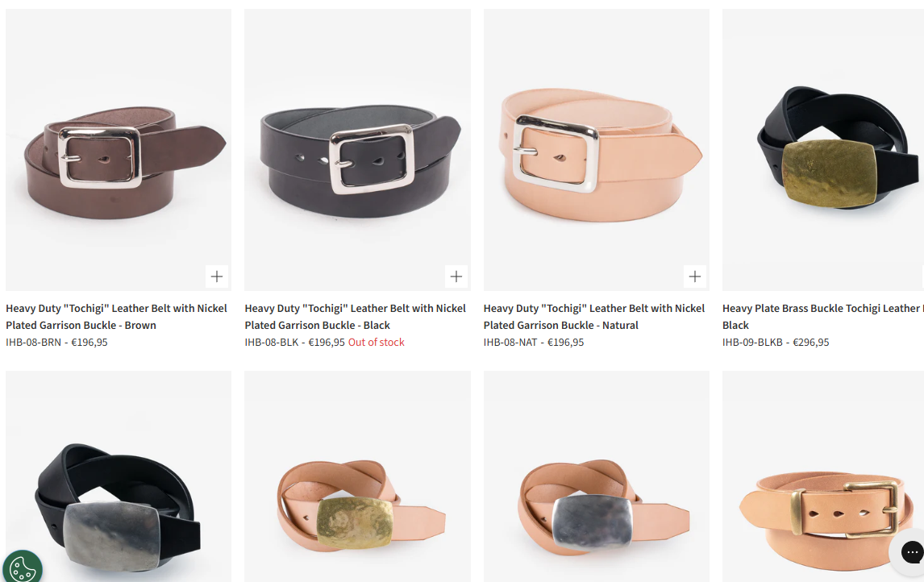Click the IHB-09-BLKB €296,95 text
The width and height of the screenshot is (924, 582).
776,343
